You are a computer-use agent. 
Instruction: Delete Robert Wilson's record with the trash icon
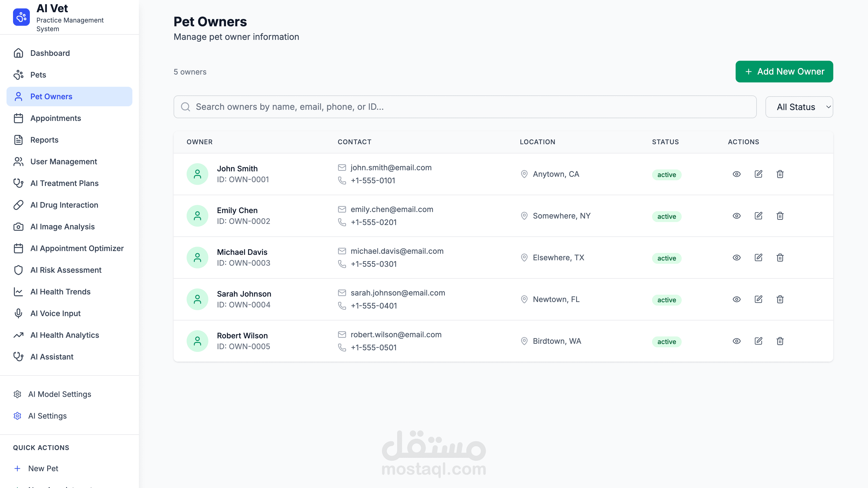tap(780, 341)
